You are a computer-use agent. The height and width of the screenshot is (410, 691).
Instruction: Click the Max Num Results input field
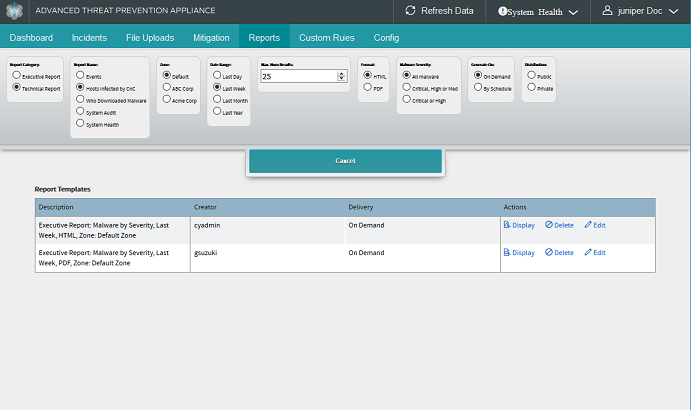point(297,76)
